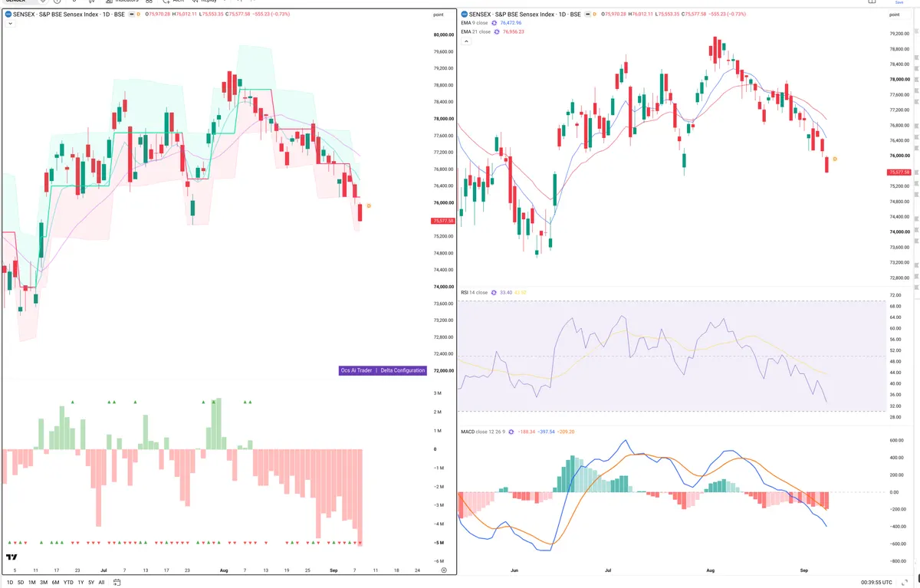Open go-to-date calendar icon
This screenshot has width=920, height=588.
click(x=117, y=582)
